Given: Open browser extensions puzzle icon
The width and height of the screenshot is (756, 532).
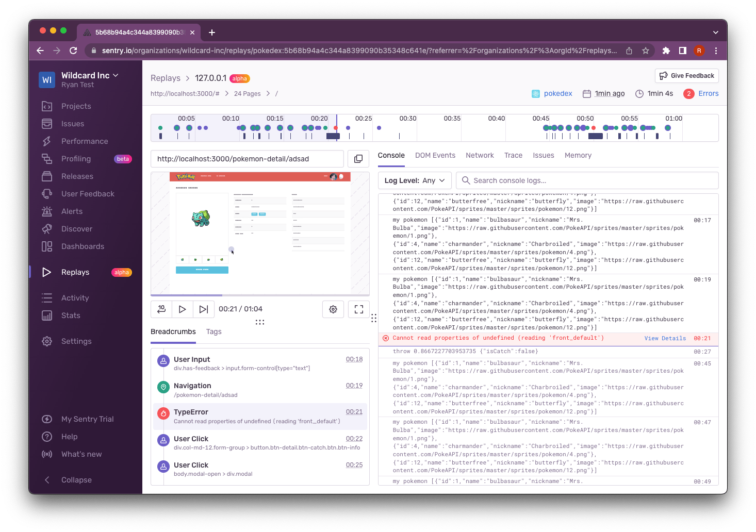Looking at the screenshot, I should click(666, 51).
